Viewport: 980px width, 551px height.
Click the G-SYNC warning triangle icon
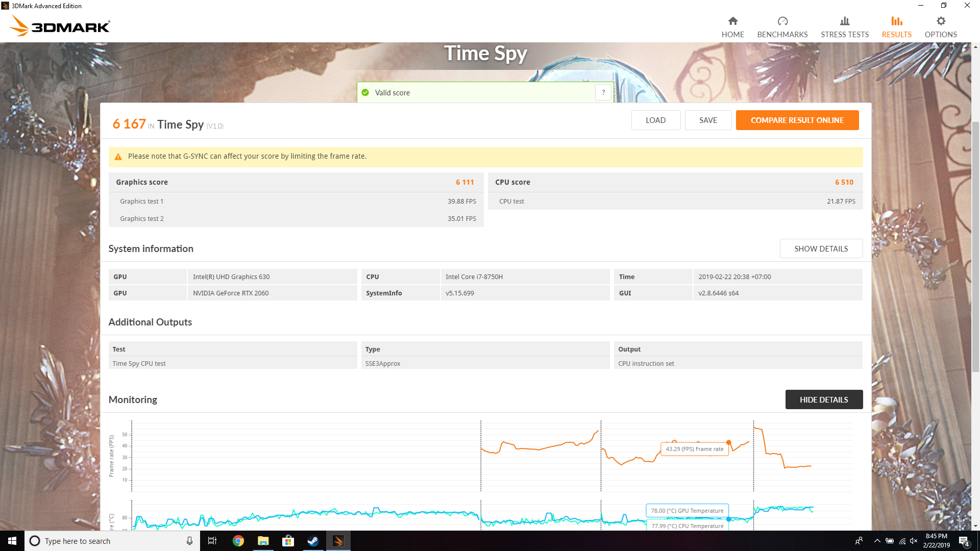point(118,157)
